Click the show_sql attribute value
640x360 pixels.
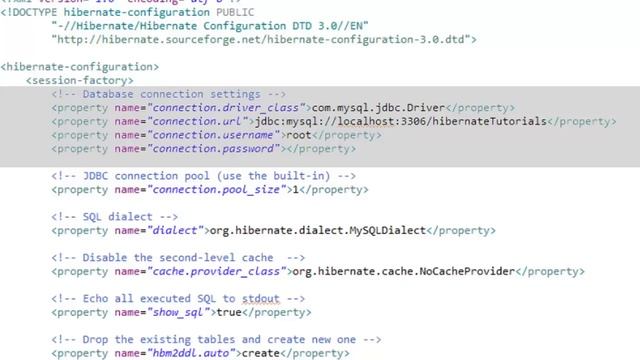[x=178, y=312]
